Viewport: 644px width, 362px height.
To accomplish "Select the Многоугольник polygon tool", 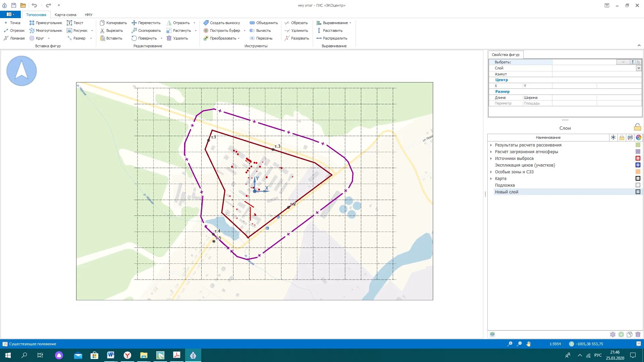I will click(x=46, y=31).
